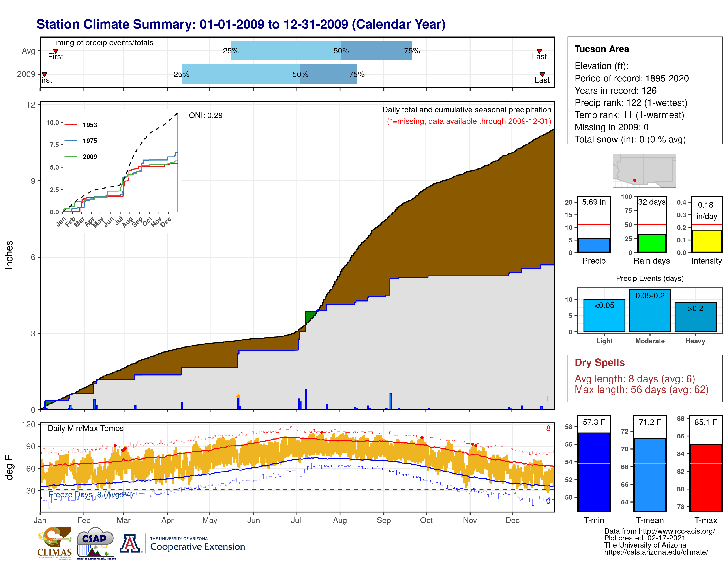Click the 'ONI: 0.29' label
Viewport: 728px width, 563px height.
[x=206, y=115]
